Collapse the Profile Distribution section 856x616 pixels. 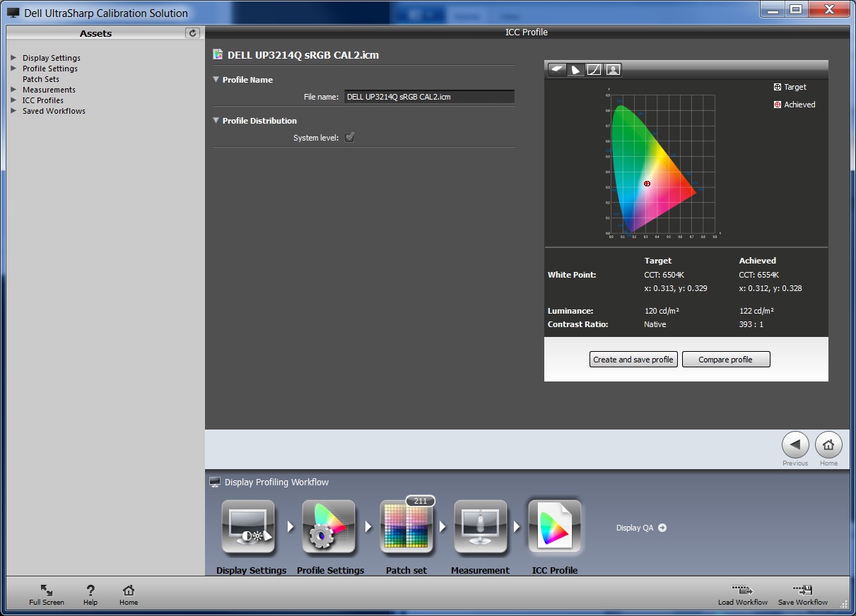[216, 121]
